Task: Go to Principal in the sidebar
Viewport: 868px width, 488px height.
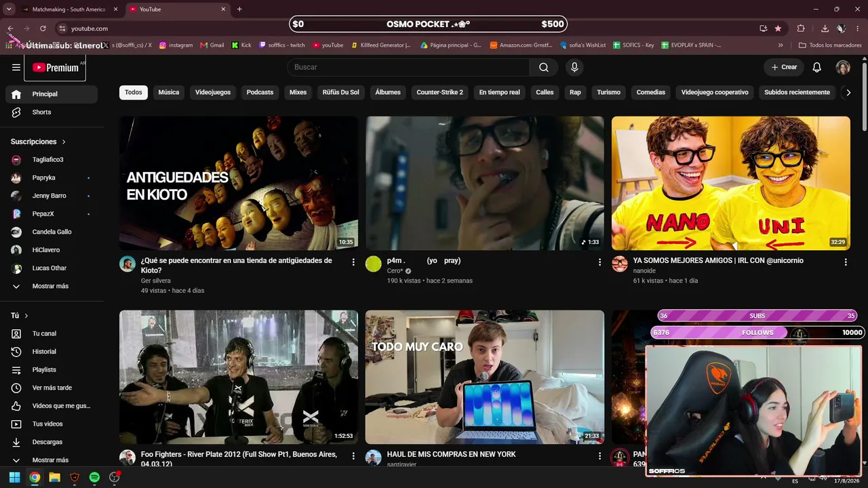Action: (x=52, y=94)
